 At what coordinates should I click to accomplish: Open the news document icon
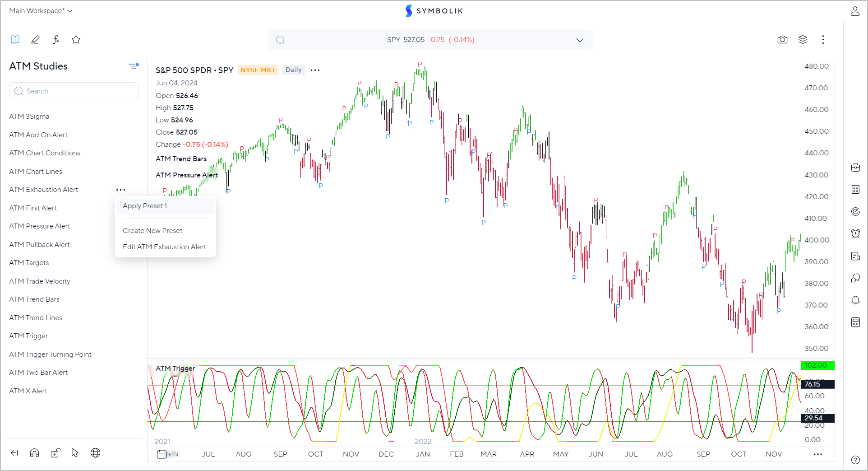pyautogui.click(x=855, y=256)
